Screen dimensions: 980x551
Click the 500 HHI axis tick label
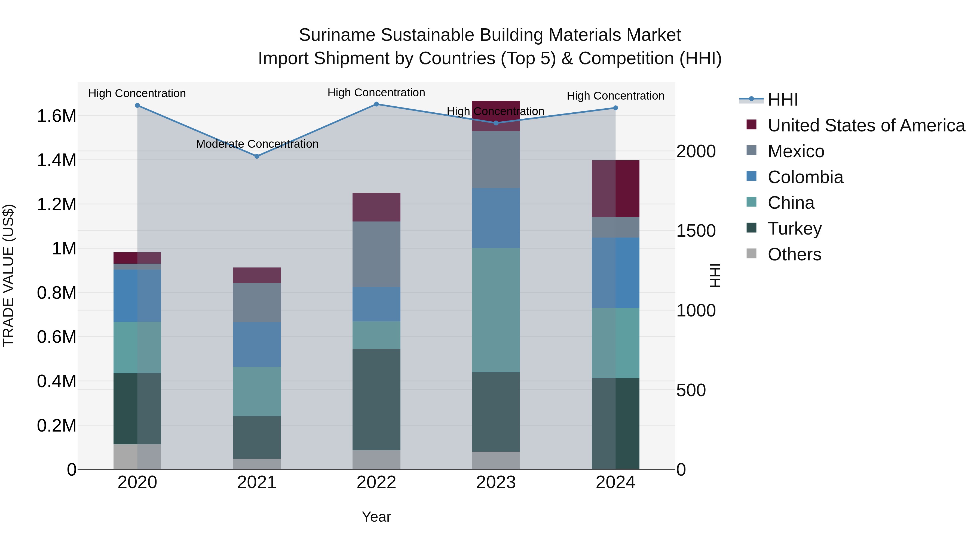[691, 390]
